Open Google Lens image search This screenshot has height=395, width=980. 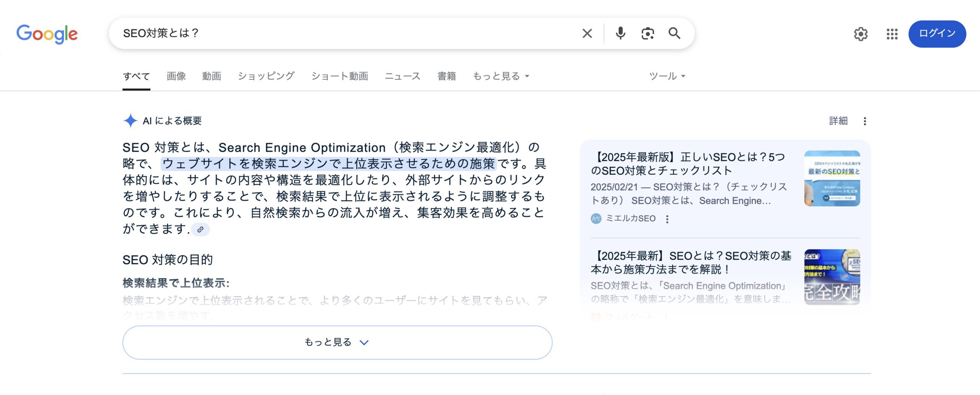point(647,33)
